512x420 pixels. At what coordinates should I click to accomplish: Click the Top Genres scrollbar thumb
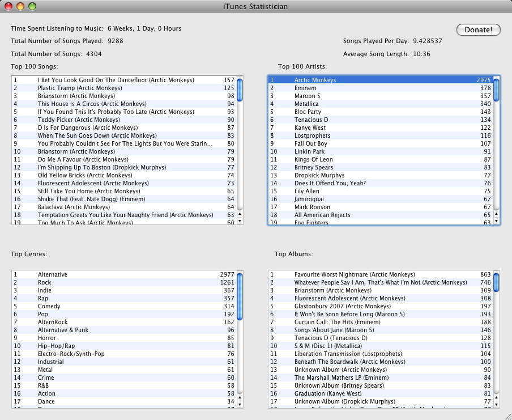240,297
